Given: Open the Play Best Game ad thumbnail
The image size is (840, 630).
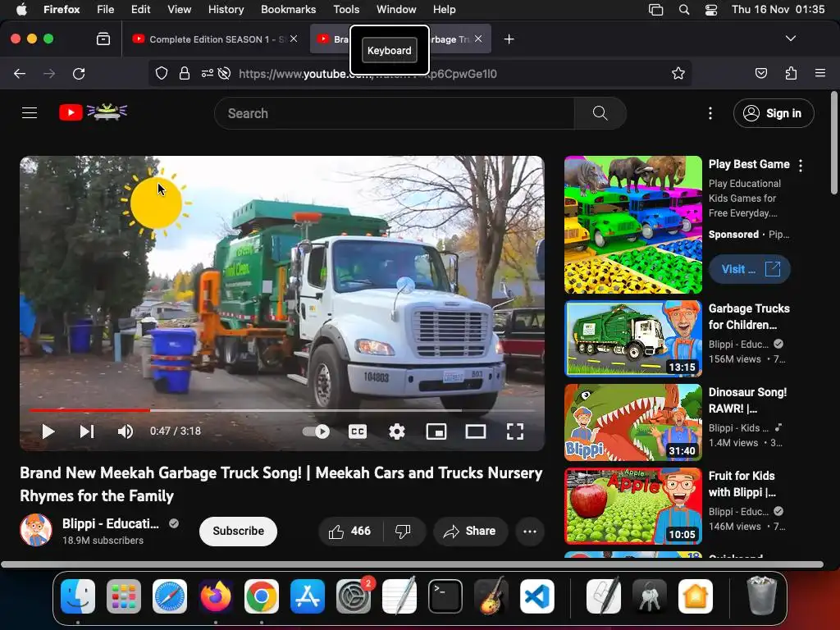Looking at the screenshot, I should point(633,225).
